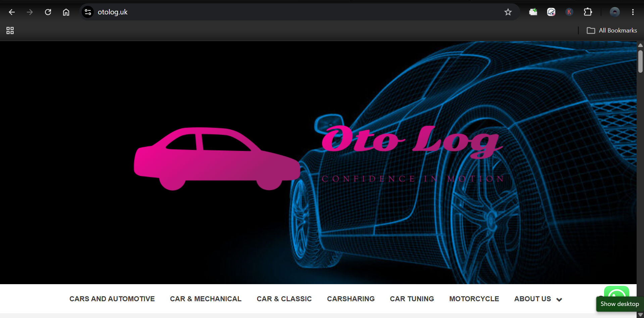Open the Carsharing menu item
Screen dimensions: 644x318
tap(351, 299)
